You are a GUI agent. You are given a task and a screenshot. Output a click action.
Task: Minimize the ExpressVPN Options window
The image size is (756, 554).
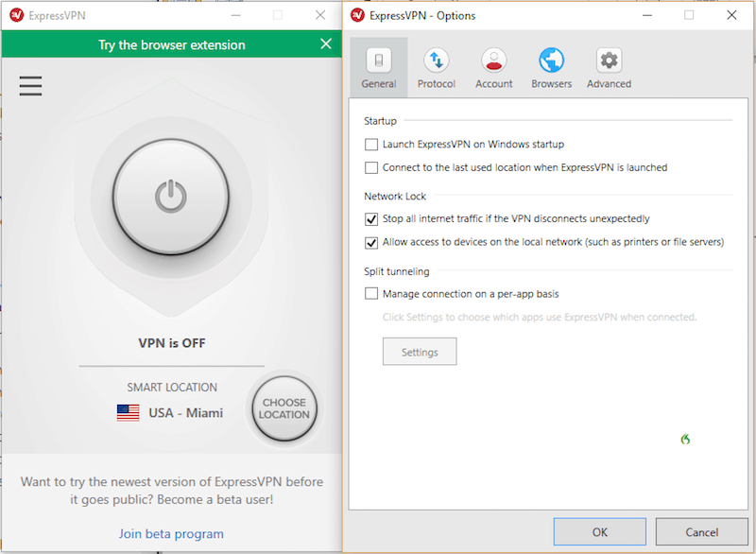click(x=647, y=15)
